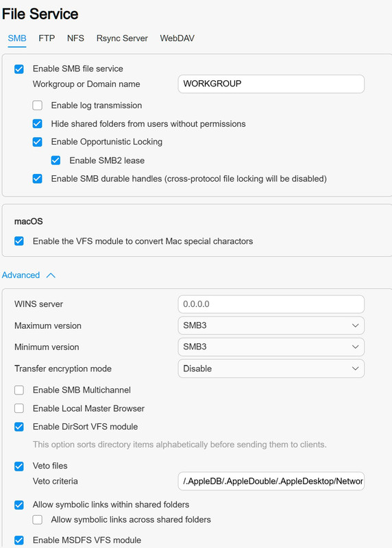Toggle Enable SMB2 lease
This screenshot has height=548, width=392.
coord(56,160)
